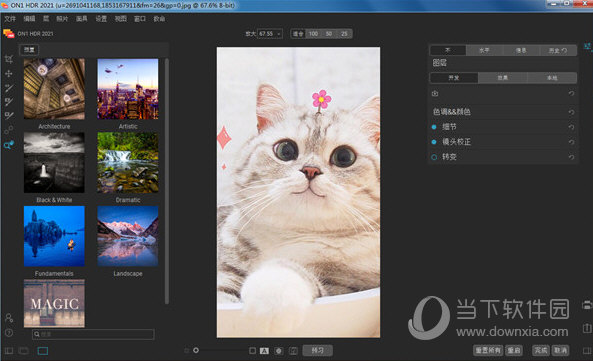The width and height of the screenshot is (593, 361).
Task: Open the 信息 tab at top right
Action: [521, 50]
